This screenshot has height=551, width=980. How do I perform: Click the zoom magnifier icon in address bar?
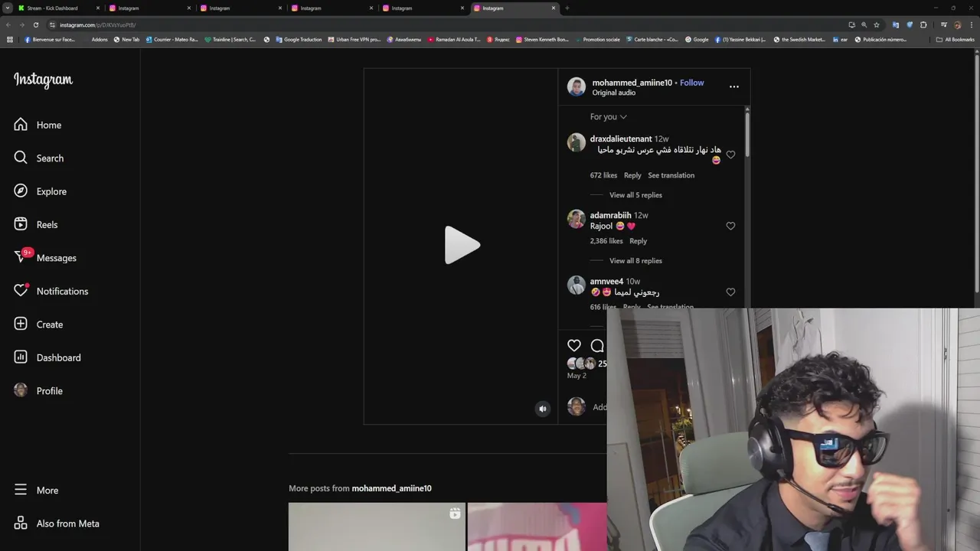(x=864, y=24)
